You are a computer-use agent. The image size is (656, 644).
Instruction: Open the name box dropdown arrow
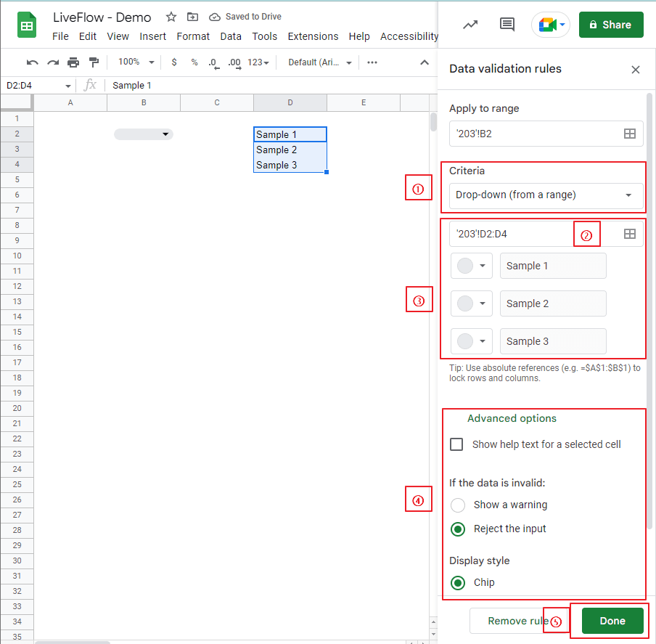pyautogui.click(x=67, y=86)
